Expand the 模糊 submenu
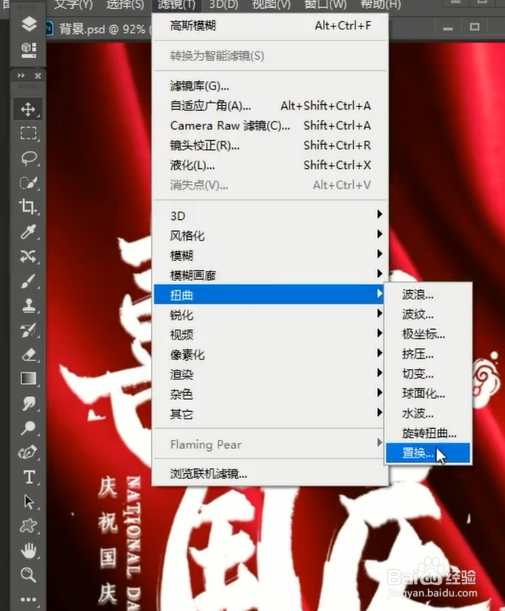 point(270,255)
